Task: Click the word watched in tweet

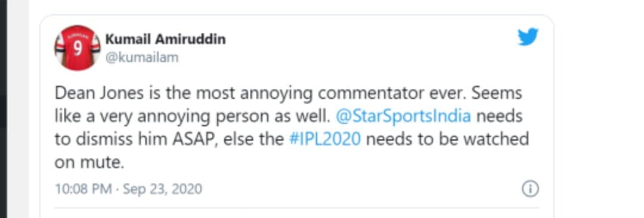Action: [x=497, y=139]
